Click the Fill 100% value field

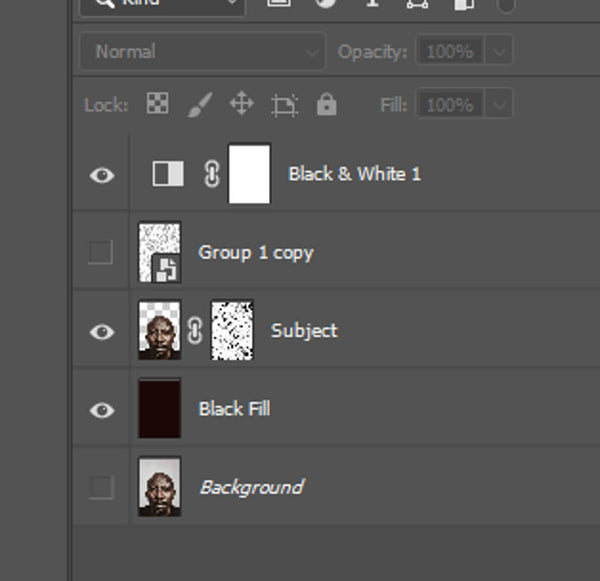450,104
